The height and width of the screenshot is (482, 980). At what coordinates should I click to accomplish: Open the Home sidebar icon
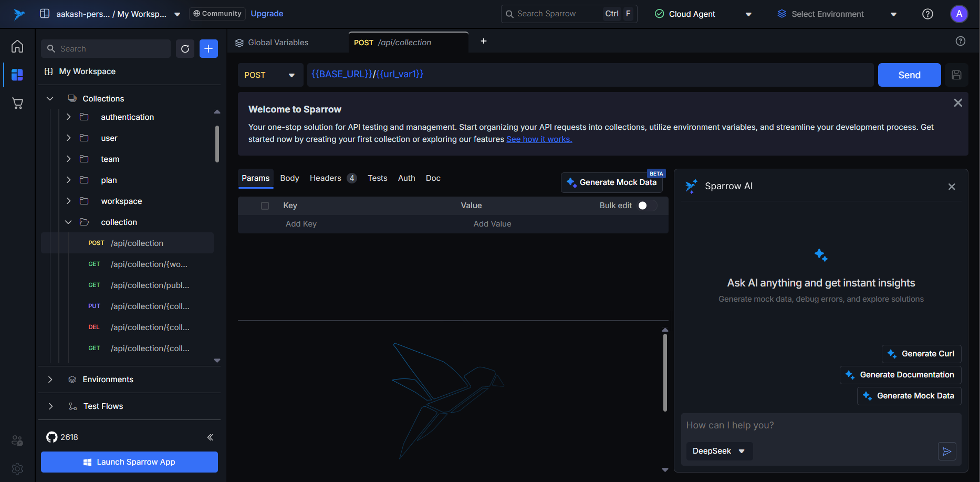pyautogui.click(x=17, y=46)
